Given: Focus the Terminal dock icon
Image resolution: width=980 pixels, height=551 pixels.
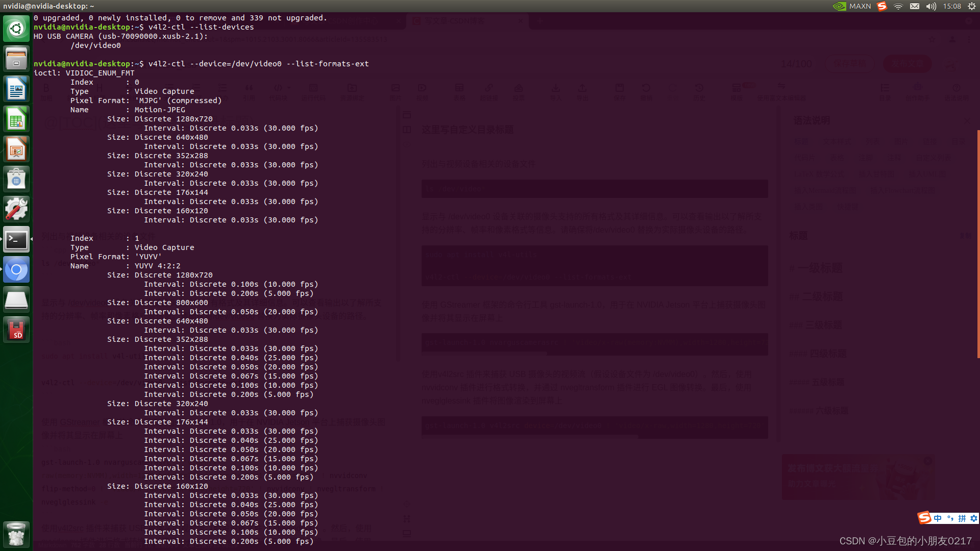Looking at the screenshot, I should point(16,239).
